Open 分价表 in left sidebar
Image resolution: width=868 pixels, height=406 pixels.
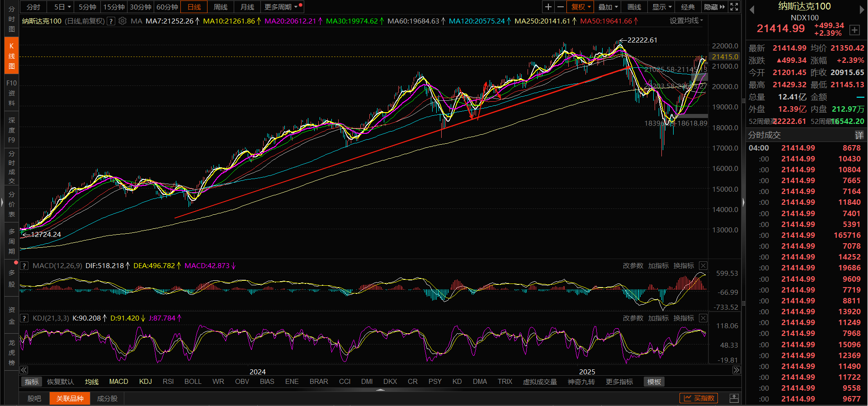click(12, 204)
